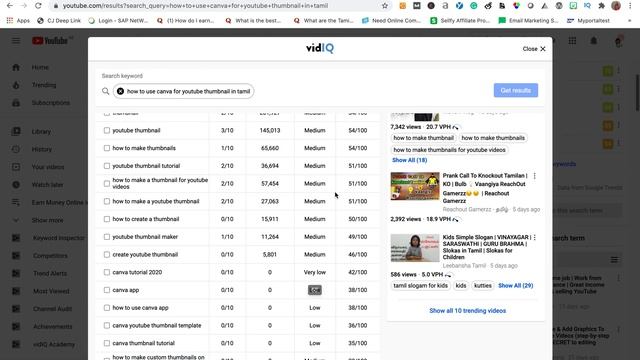Screen dimensions: 640x360
Task: Check 'canva tutorial 2020' keyword box
Action: (107, 273)
